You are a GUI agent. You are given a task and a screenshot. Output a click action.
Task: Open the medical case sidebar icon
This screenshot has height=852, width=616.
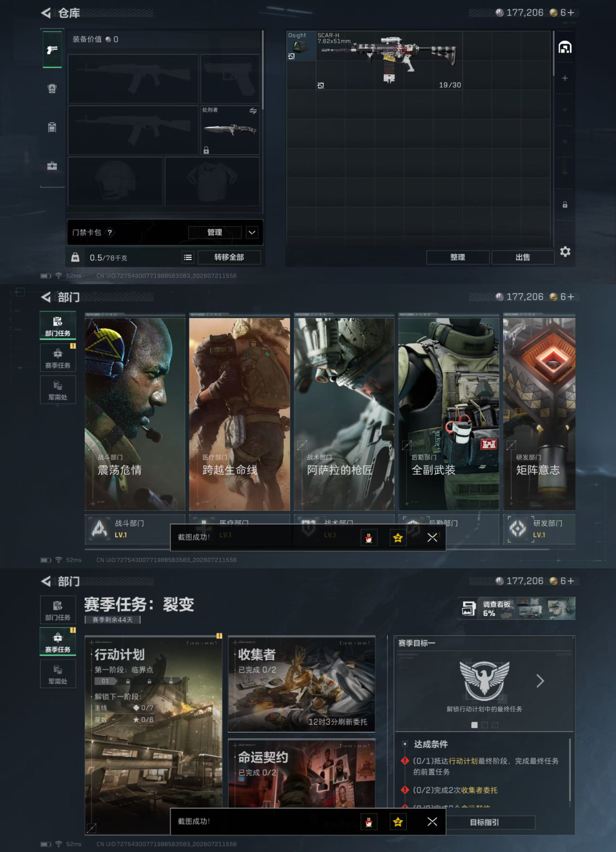(x=52, y=166)
